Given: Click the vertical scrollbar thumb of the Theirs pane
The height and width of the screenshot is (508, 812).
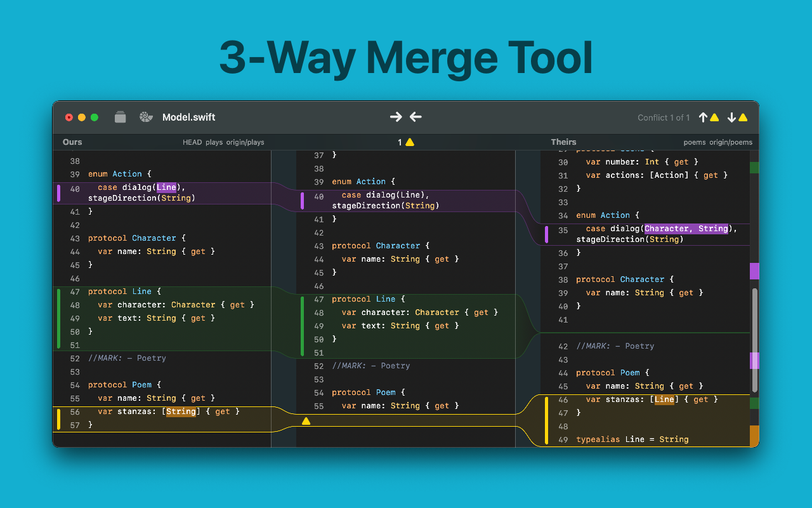Looking at the screenshot, I should click(x=754, y=340).
